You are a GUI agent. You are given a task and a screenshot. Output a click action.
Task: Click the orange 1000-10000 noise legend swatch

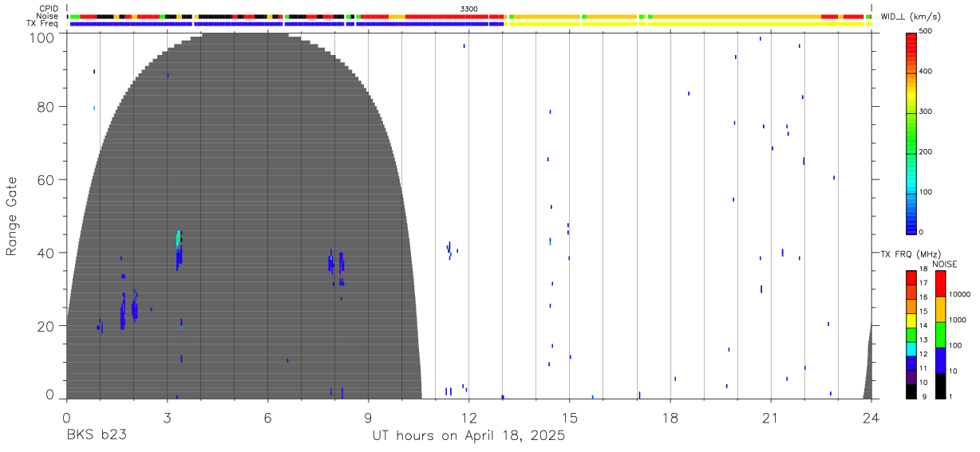tap(941, 309)
